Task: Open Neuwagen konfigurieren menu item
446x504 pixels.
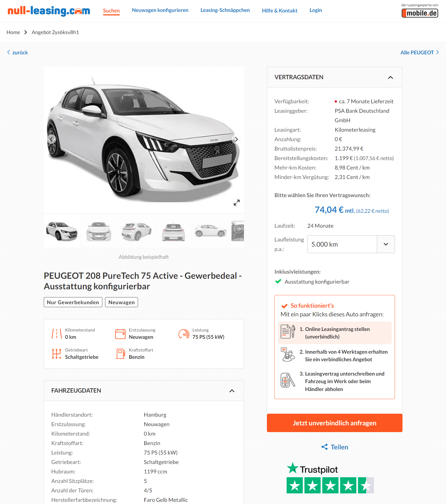Action: (160, 10)
